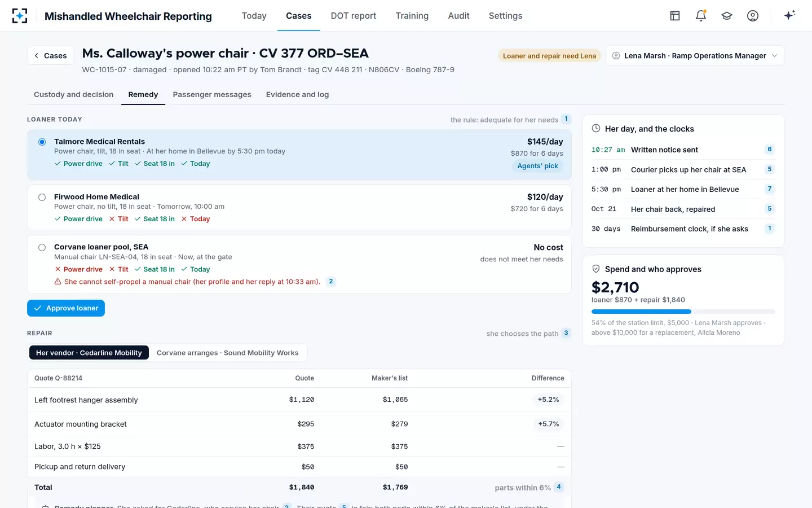Click the station limit spend progress bar

[x=683, y=312]
